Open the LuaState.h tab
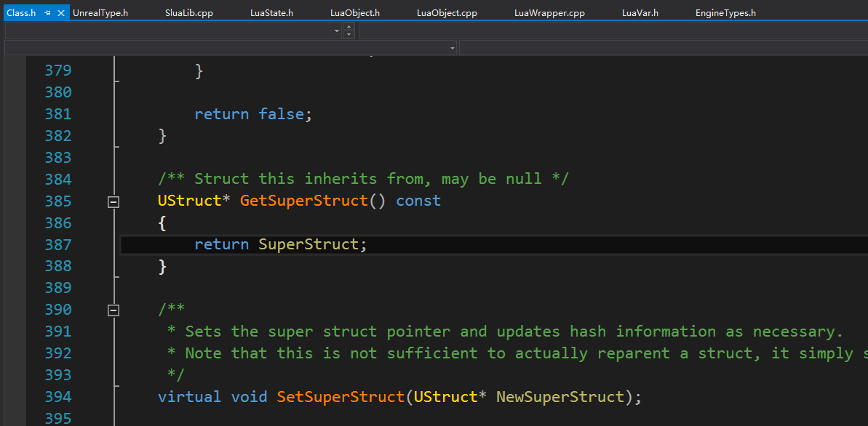868x426 pixels. tap(272, 13)
